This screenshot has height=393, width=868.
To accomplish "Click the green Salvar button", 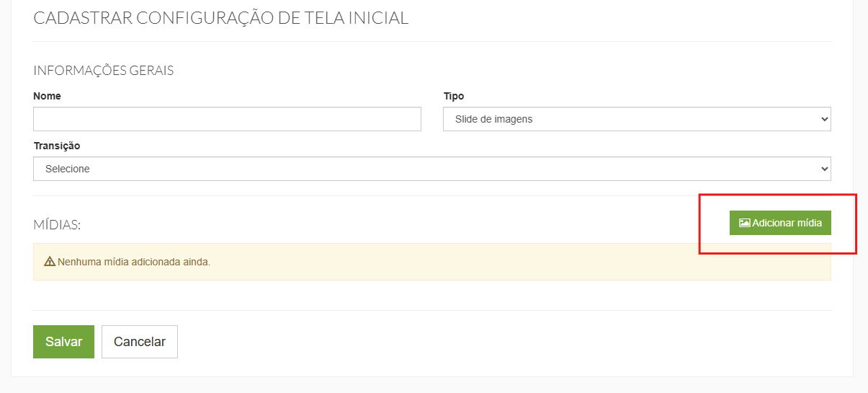I will pyautogui.click(x=63, y=342).
